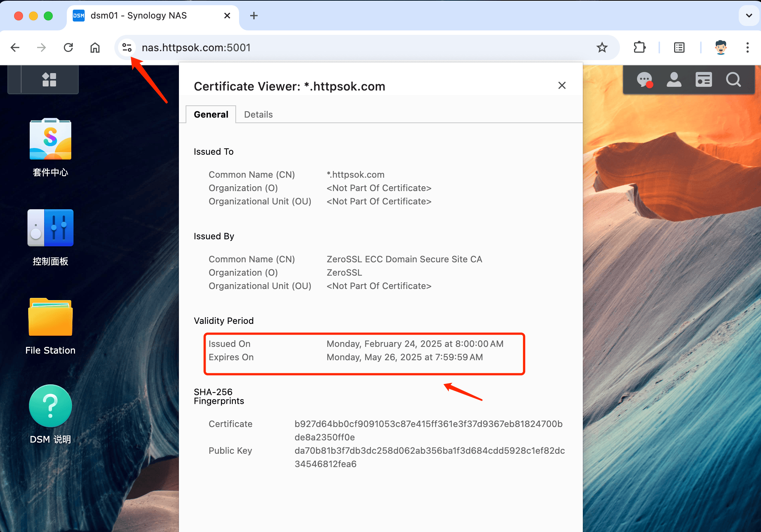Select the General certificate tab
761x532 pixels.
pos(211,114)
